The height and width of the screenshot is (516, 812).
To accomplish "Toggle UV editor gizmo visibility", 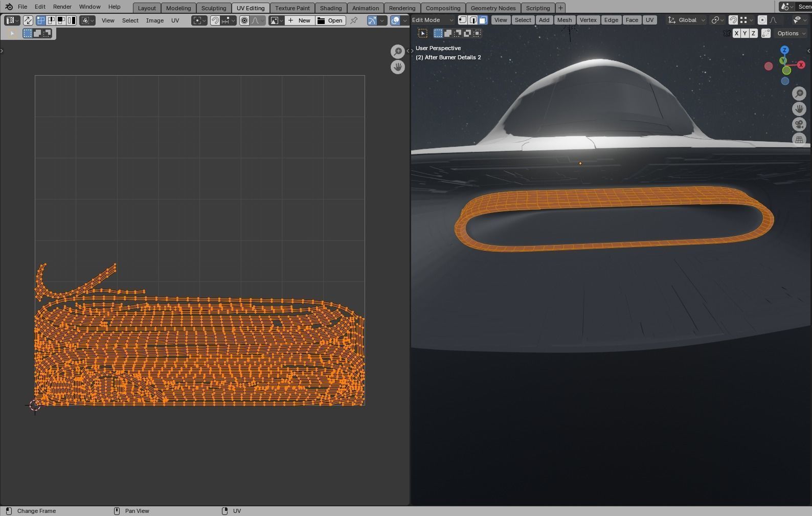I will (x=372, y=20).
